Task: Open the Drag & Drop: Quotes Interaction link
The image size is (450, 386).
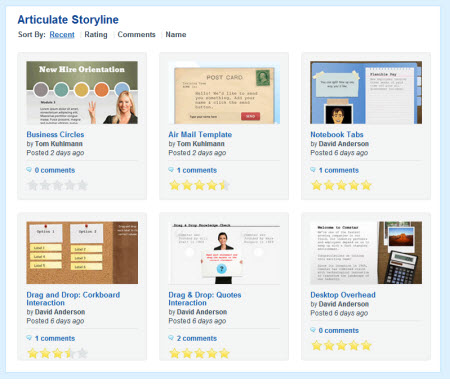Action: pyautogui.click(x=205, y=299)
